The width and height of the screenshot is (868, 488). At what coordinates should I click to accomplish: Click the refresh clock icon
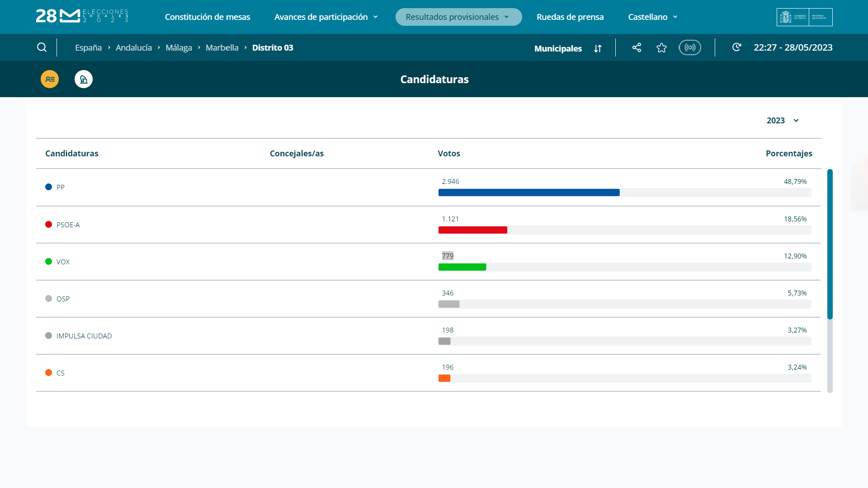click(736, 47)
